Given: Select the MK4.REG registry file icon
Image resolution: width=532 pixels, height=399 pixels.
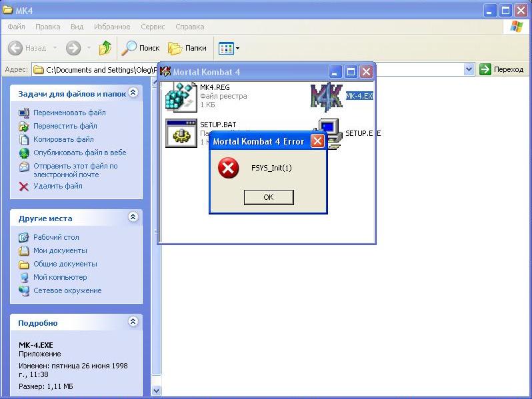Looking at the screenshot, I should click(181, 97).
